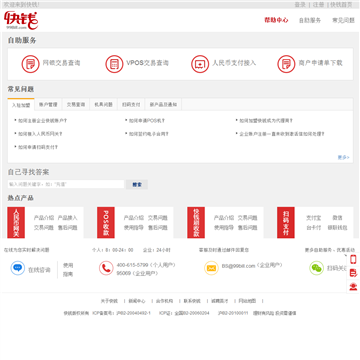Screen dimensions: 360x360
Task: Click 登录 link in top bar
Action: [300, 5]
